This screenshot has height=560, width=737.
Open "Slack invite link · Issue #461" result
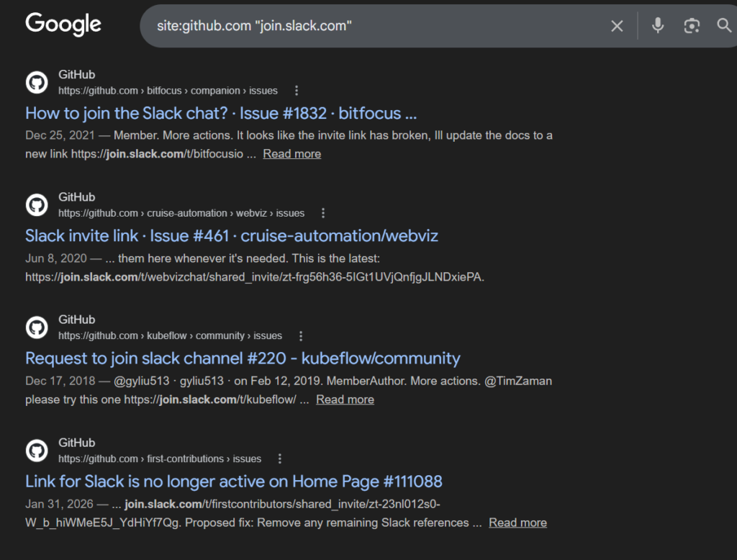(x=231, y=235)
